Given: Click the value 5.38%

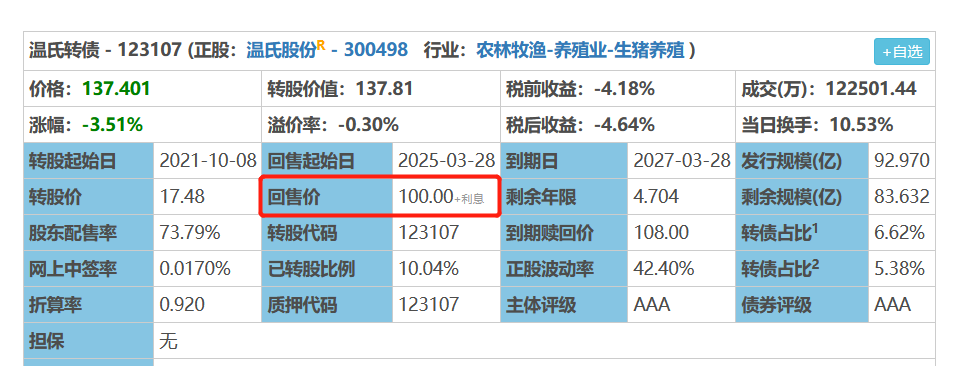Looking at the screenshot, I should (x=899, y=269).
